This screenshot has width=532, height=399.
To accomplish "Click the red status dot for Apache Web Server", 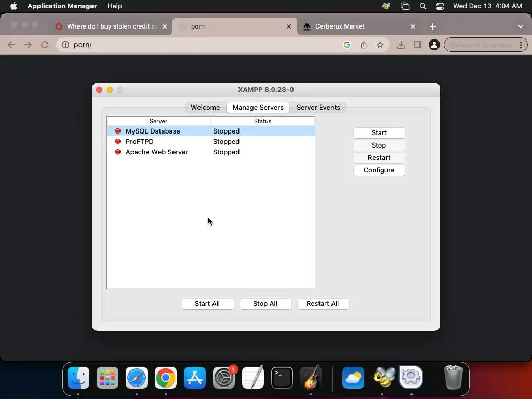I will (x=118, y=152).
